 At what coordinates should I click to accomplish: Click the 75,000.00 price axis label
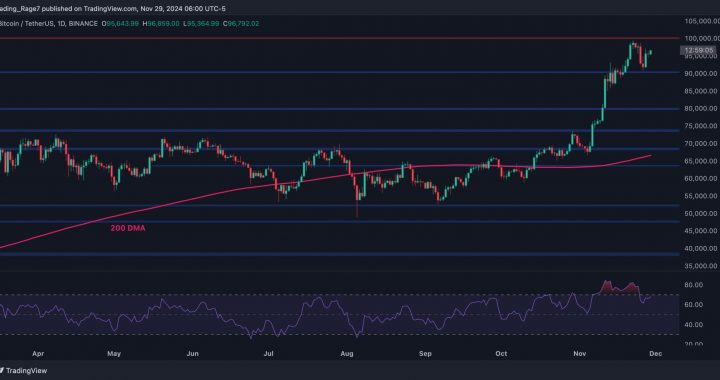(700, 126)
